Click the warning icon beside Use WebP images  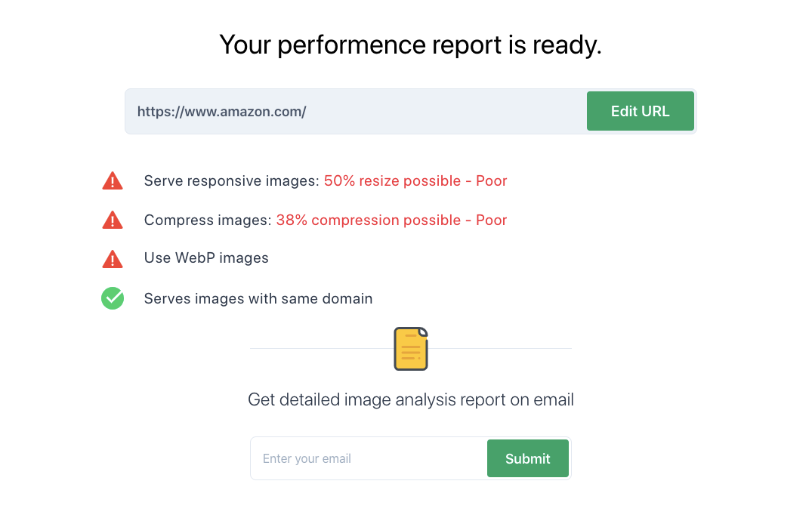(x=113, y=259)
